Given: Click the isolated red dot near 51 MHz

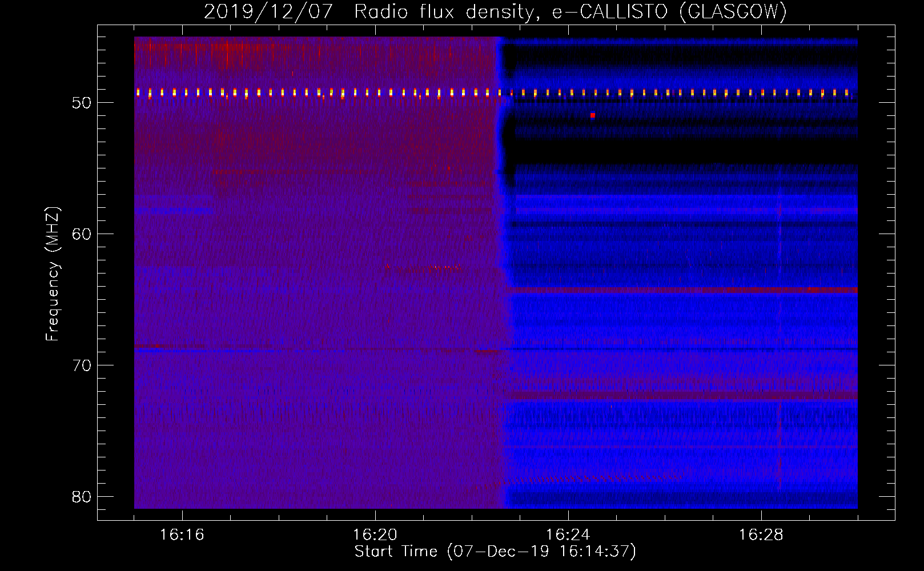Looking at the screenshot, I should 593,115.
